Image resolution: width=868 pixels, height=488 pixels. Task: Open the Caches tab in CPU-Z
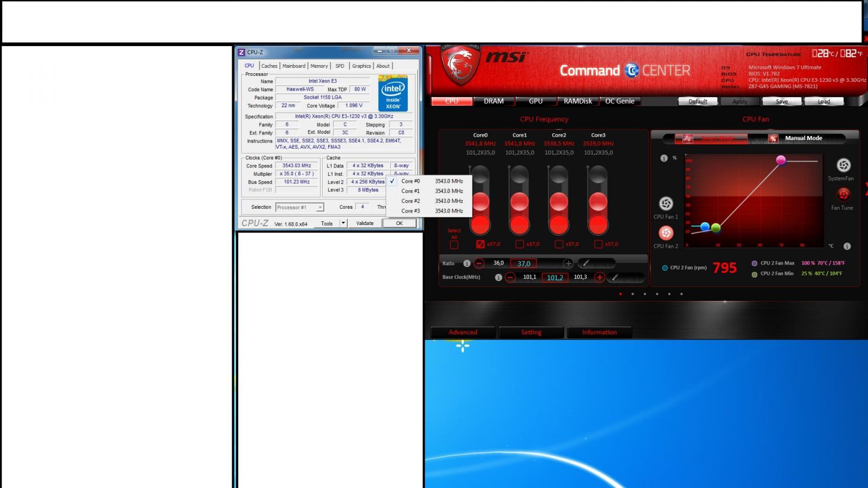269,66
